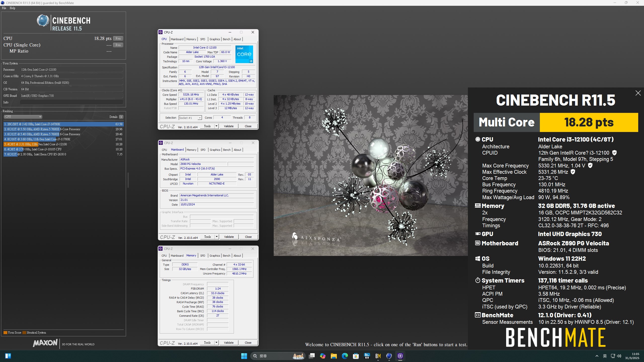Switch to Cinebench via its taskbar icon
The width and height of the screenshot is (644, 362).
click(x=389, y=356)
